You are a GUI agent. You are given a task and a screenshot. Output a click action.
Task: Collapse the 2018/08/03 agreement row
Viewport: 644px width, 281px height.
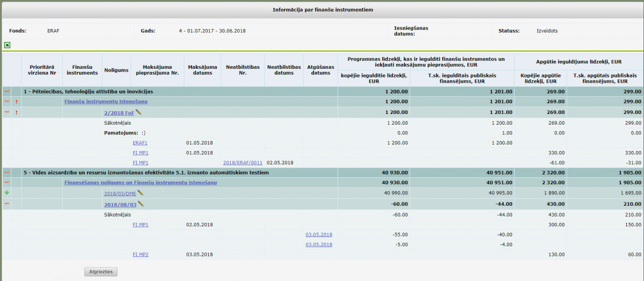coord(7,204)
